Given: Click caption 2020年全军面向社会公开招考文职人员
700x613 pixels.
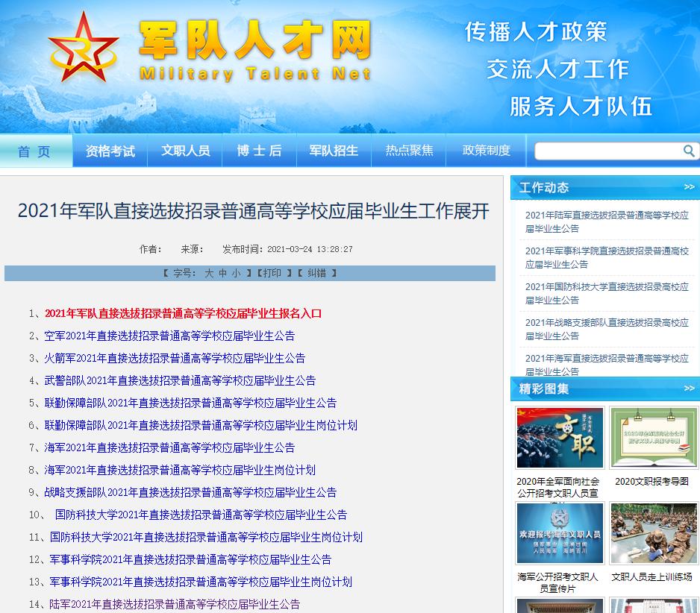Looking at the screenshot, I should tap(557, 487).
